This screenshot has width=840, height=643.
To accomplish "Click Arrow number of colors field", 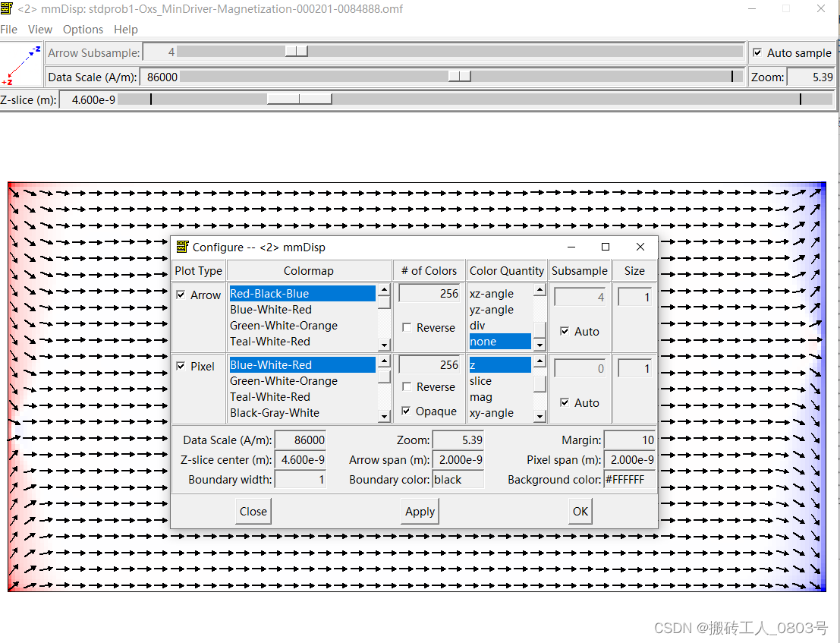I will [429, 294].
